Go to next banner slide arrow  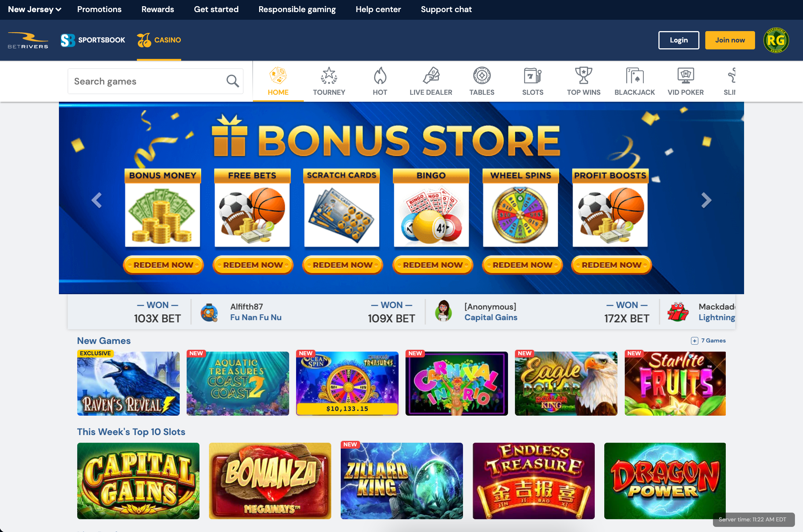click(706, 200)
